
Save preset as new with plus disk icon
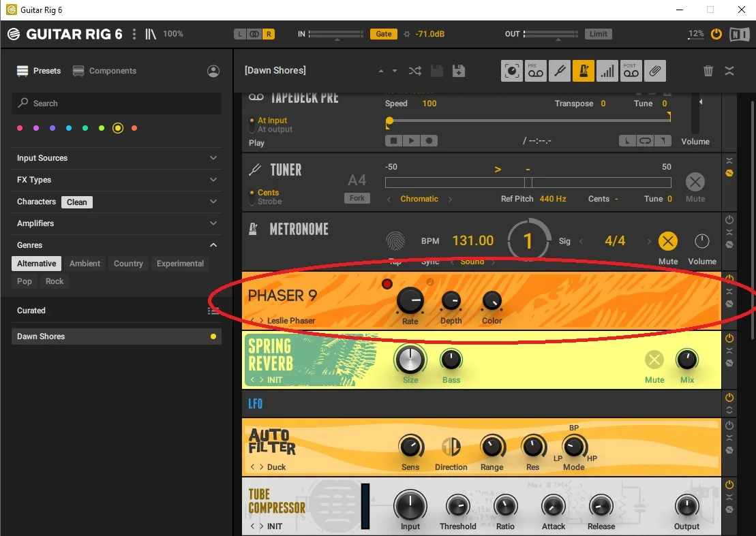[459, 71]
